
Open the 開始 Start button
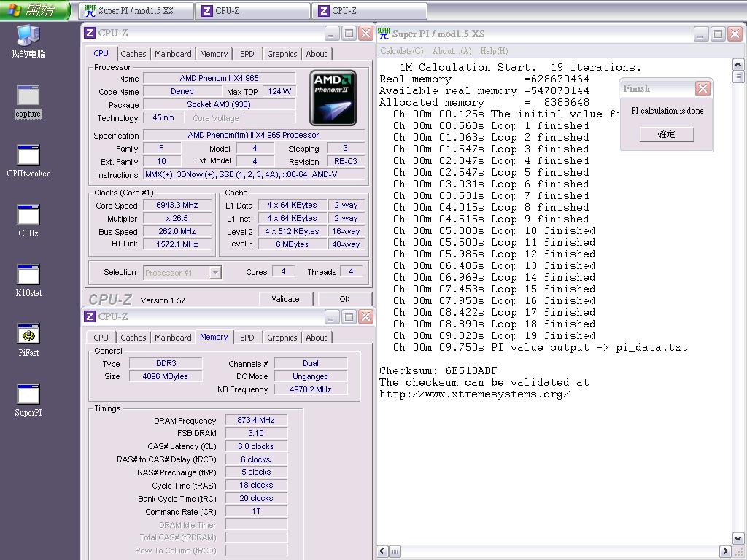tap(35, 10)
